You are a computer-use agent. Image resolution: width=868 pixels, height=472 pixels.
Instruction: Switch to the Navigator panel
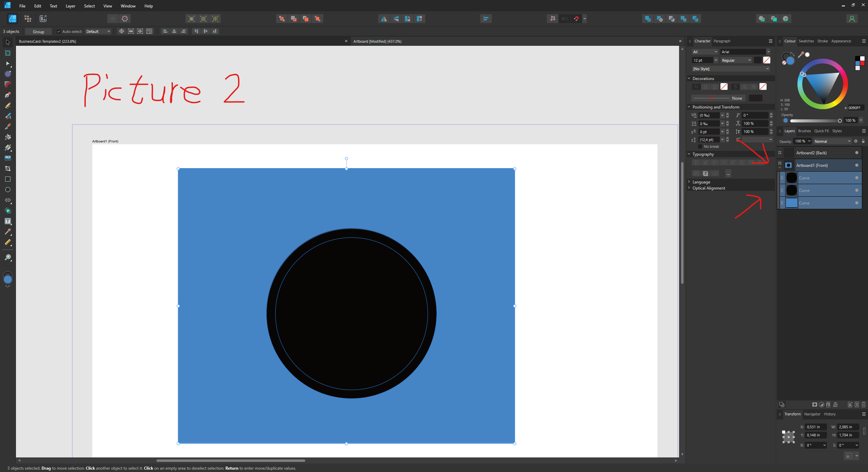[x=812, y=414]
